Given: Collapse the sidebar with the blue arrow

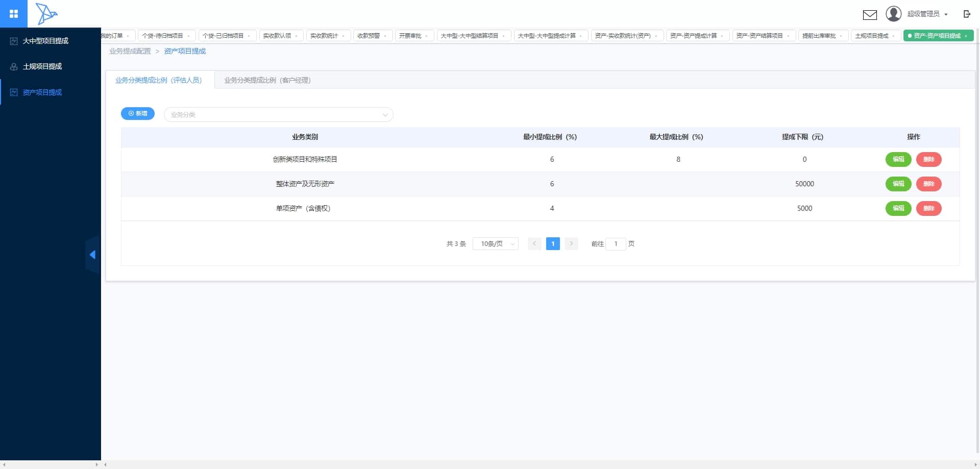Looking at the screenshot, I should 92,255.
